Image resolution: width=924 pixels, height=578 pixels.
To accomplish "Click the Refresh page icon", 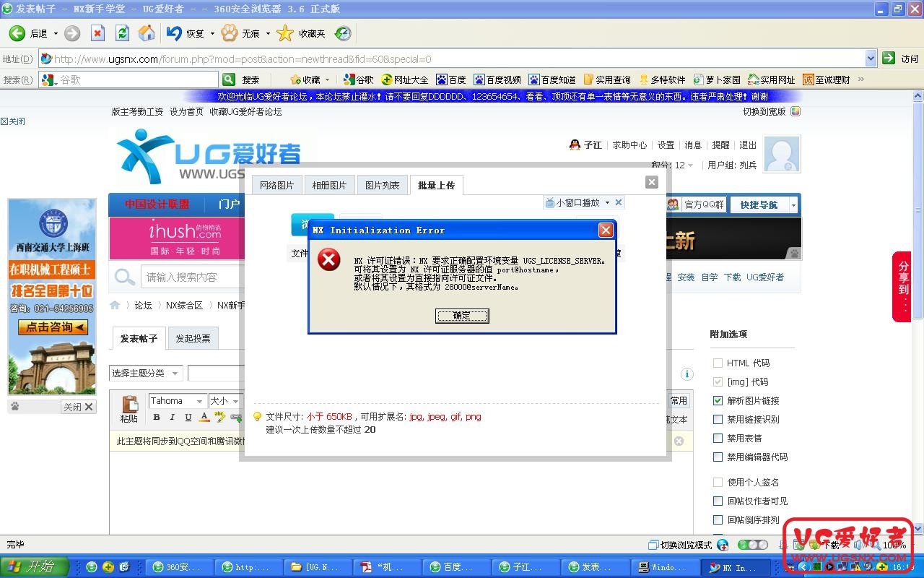I will tap(122, 33).
